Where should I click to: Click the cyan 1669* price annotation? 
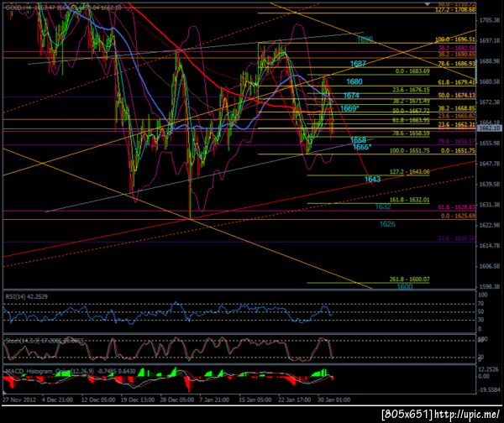349,108
